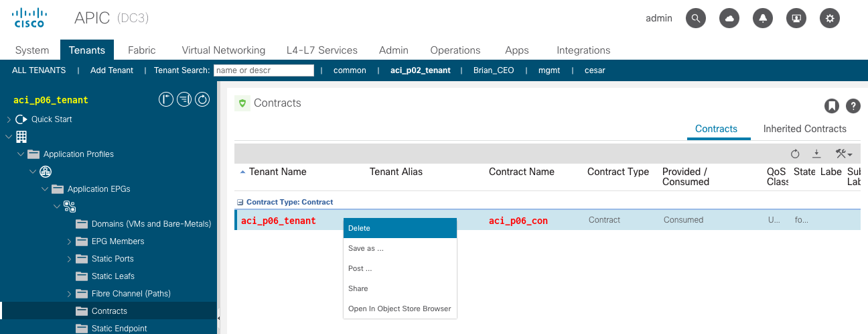Viewport: 868px width, 334px height.
Task: Click the download icon above the table
Action: pyautogui.click(x=816, y=154)
